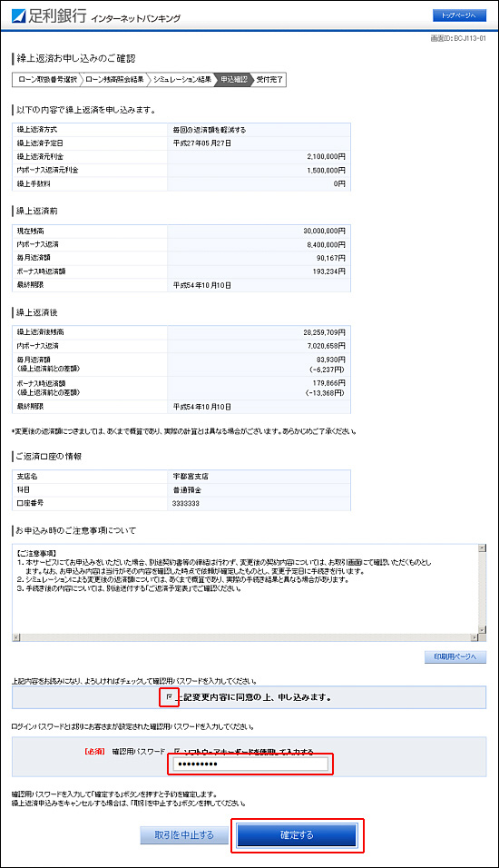Screen dimensions: 499x868
Task: Click the 現在残高 row label
Action: 30,231
